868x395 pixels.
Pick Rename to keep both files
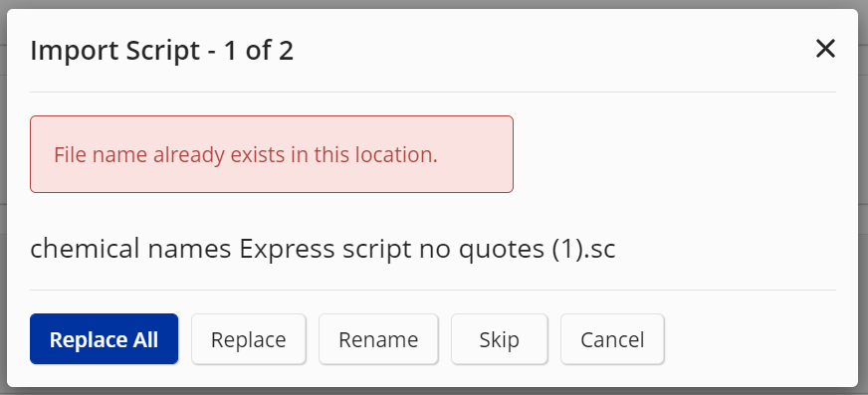pyautogui.click(x=378, y=339)
